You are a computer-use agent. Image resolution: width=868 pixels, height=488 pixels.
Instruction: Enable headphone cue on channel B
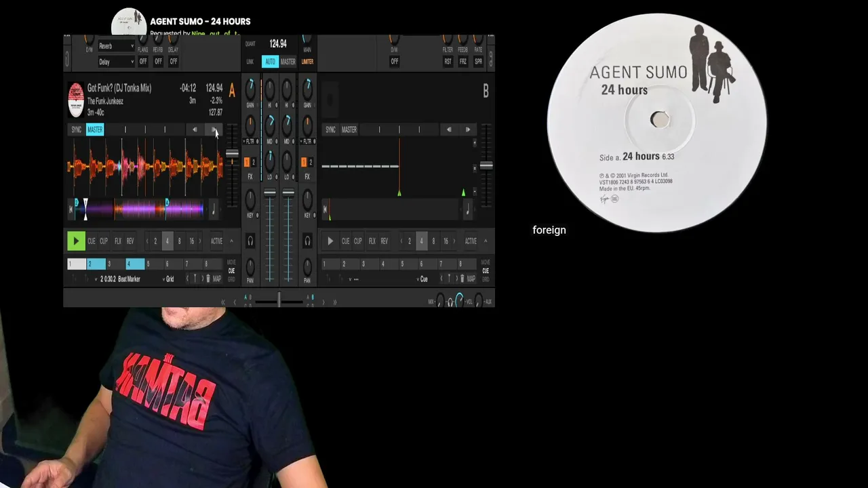pos(307,241)
